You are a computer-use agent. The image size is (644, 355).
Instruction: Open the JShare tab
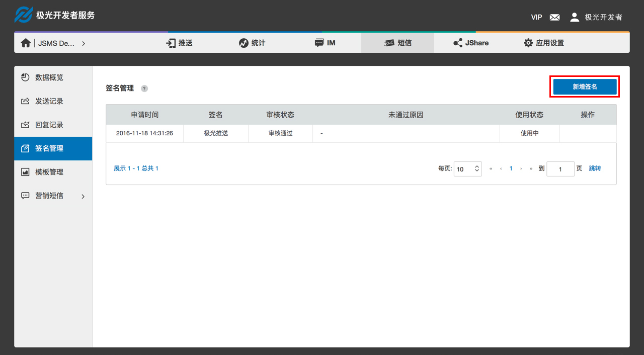point(471,43)
